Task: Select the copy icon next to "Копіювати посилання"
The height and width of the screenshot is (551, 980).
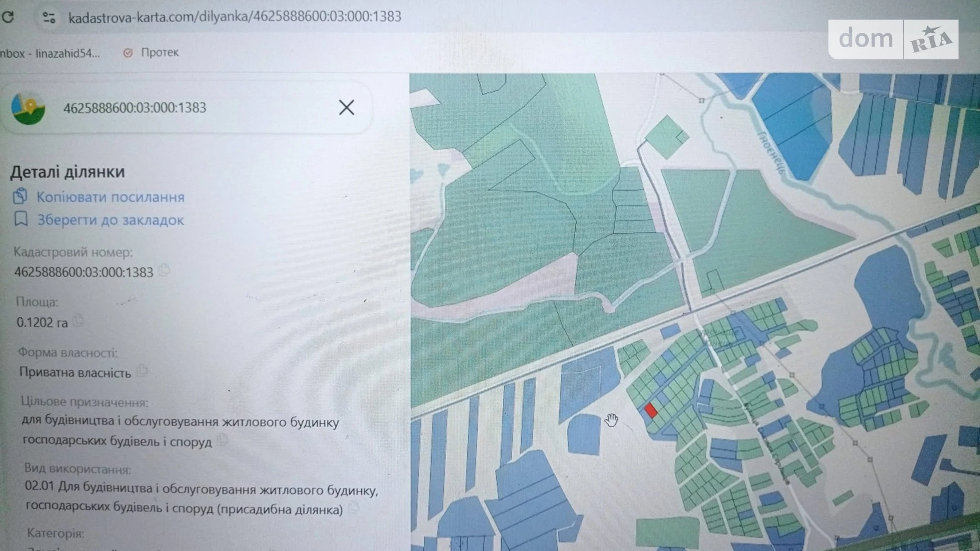Action: (x=20, y=197)
